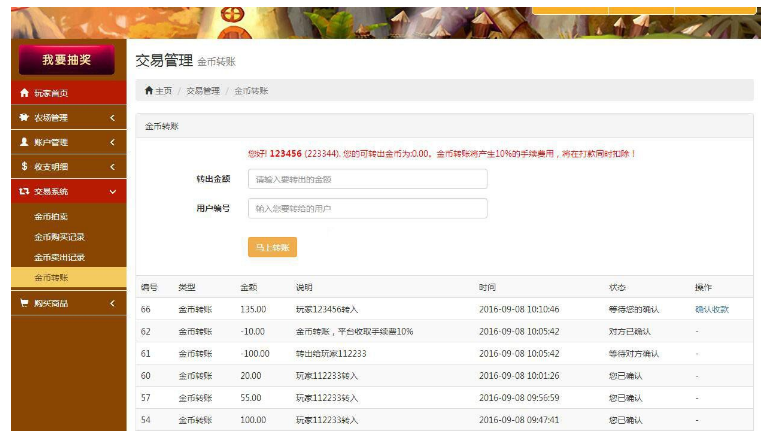Viewport: 768px width, 431px height.
Task: Click the 说明 column header
Action: point(304,287)
